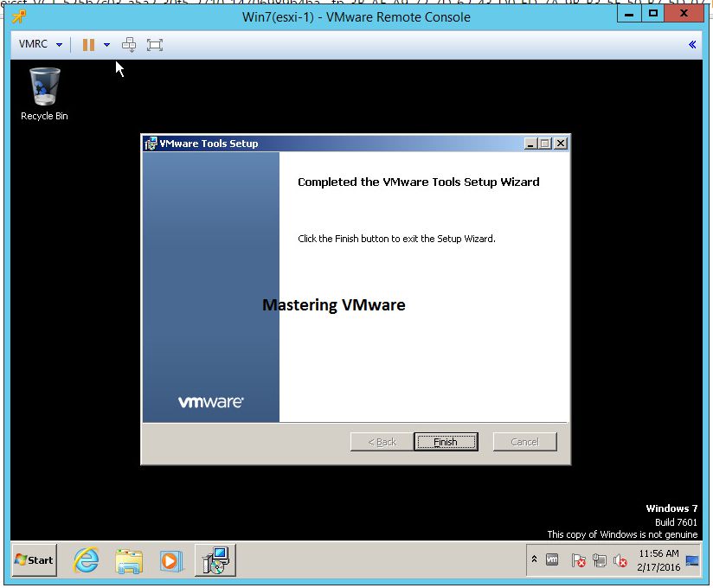Select the VMware Tools installer taskbar button
The image size is (713, 588).
tap(215, 560)
